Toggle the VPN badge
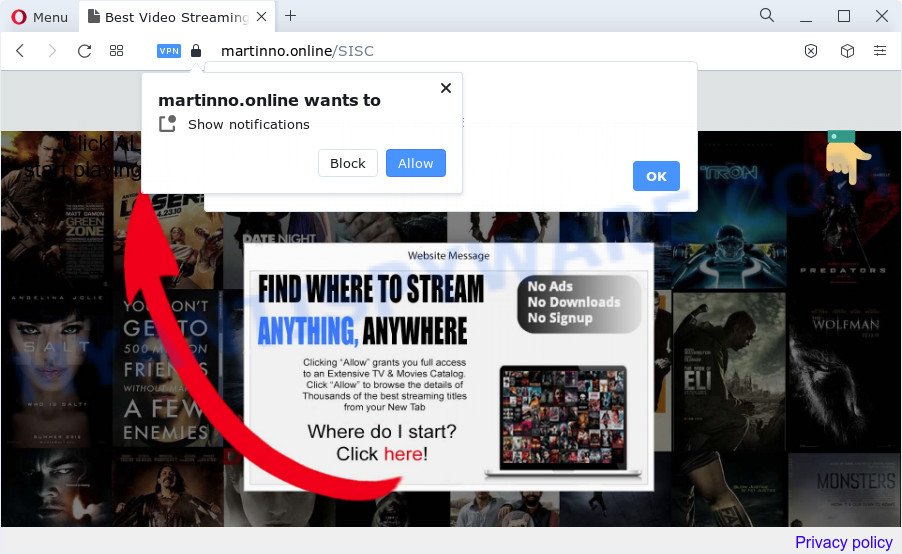This screenshot has width=902, height=554. [169, 51]
